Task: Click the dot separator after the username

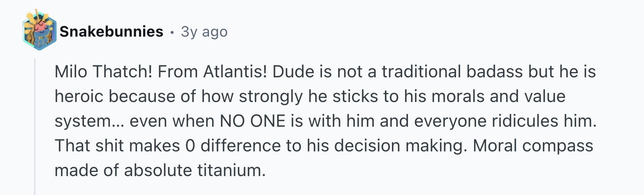Action: click(x=172, y=32)
